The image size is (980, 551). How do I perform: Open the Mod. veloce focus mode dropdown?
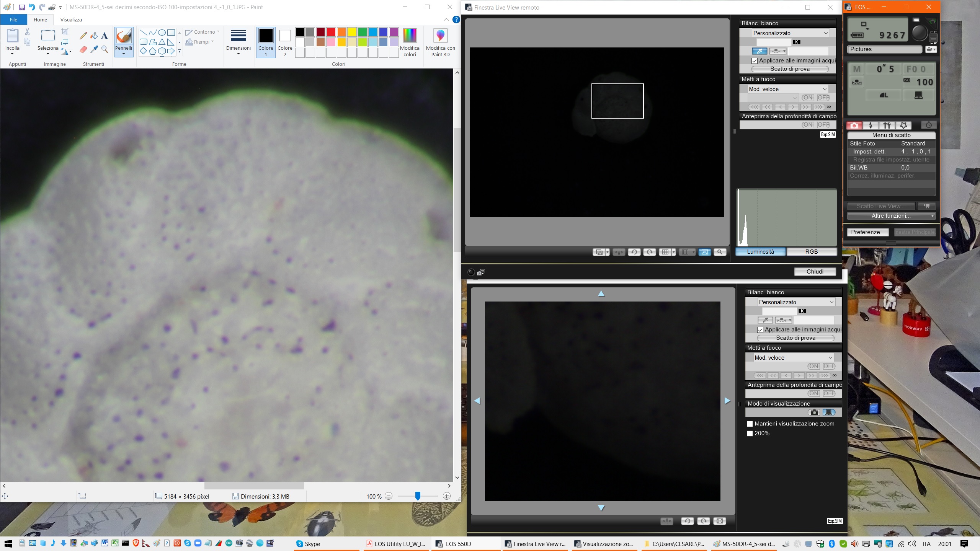pos(787,89)
